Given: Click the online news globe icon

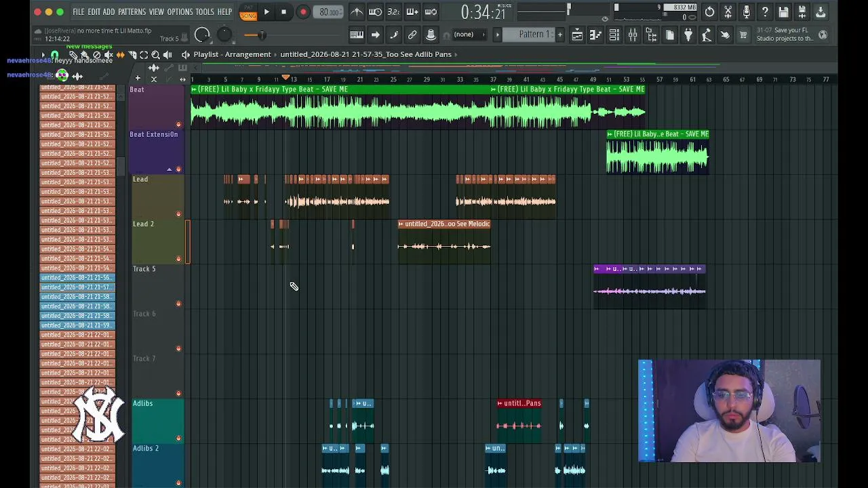Looking at the screenshot, I should 823,35.
